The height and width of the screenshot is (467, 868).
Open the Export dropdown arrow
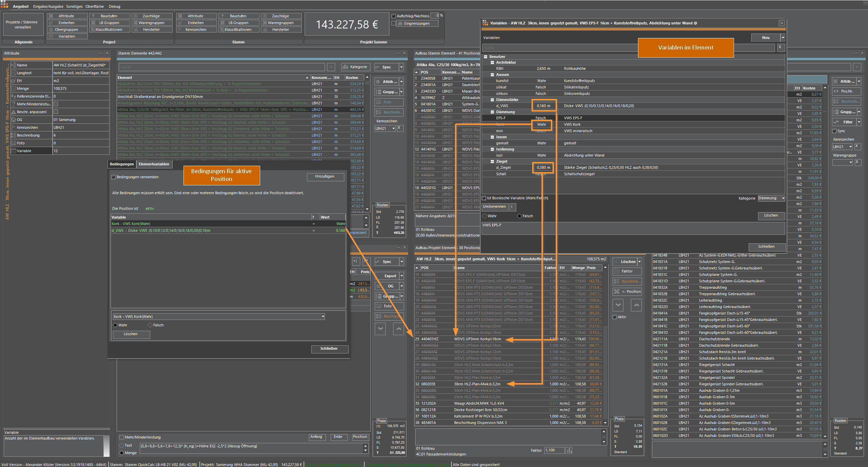coord(402,276)
